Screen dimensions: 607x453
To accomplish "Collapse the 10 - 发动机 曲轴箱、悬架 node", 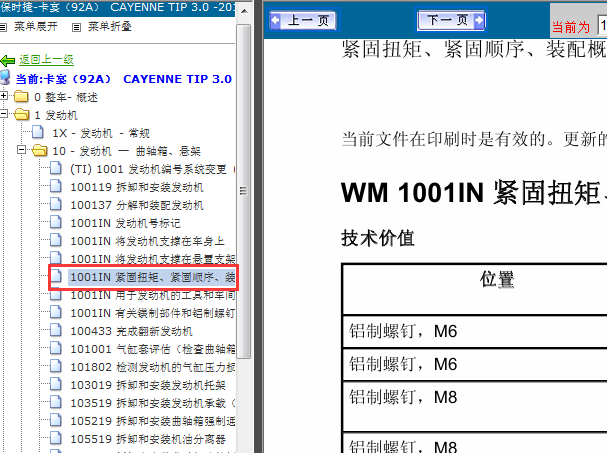I will coord(22,149).
